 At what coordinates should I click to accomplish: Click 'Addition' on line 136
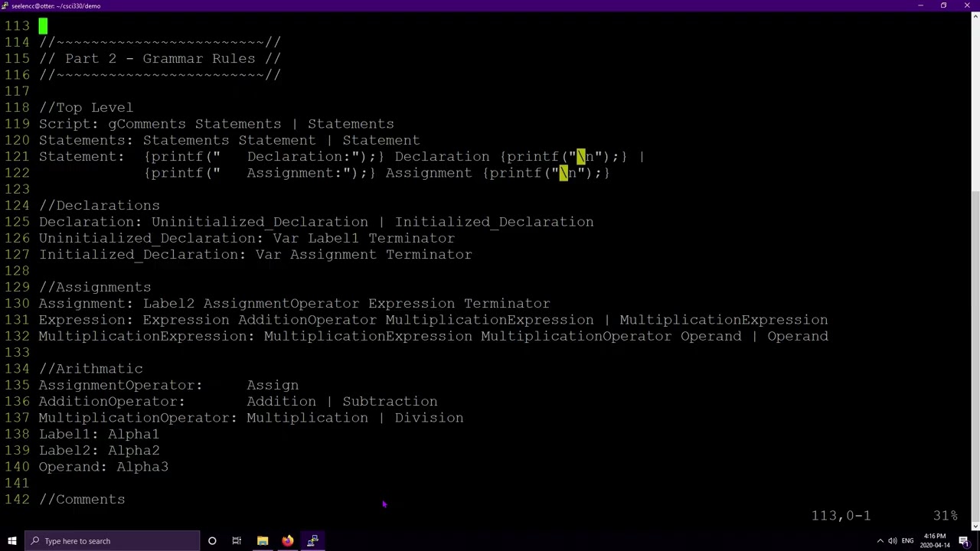281,401
